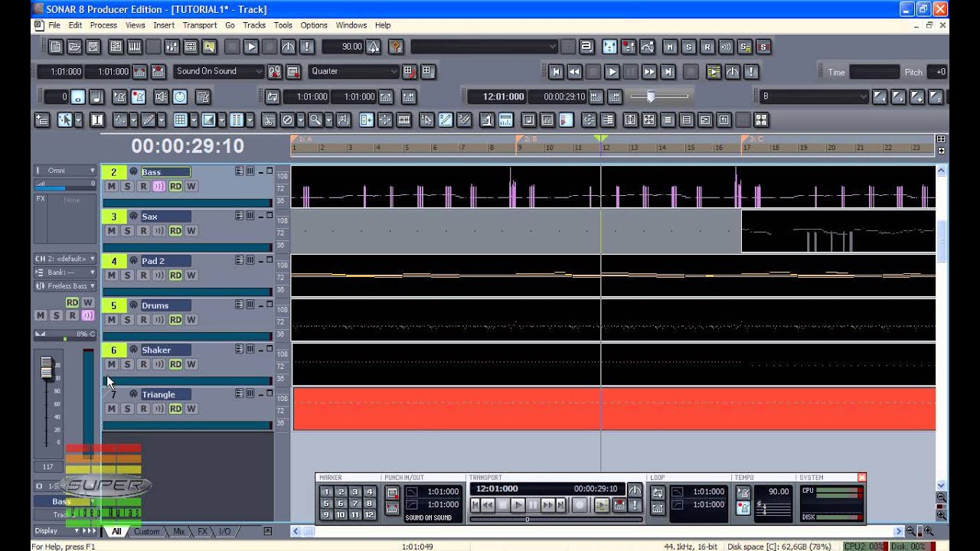Screen dimensions: 980x551
Task: Toggle input echo on the Drums track
Action: pos(158,319)
